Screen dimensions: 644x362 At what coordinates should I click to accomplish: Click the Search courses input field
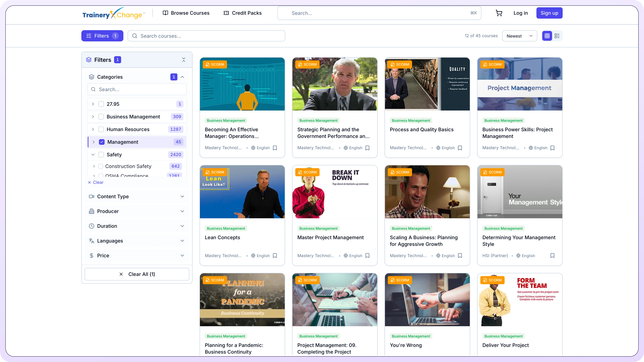(x=206, y=36)
